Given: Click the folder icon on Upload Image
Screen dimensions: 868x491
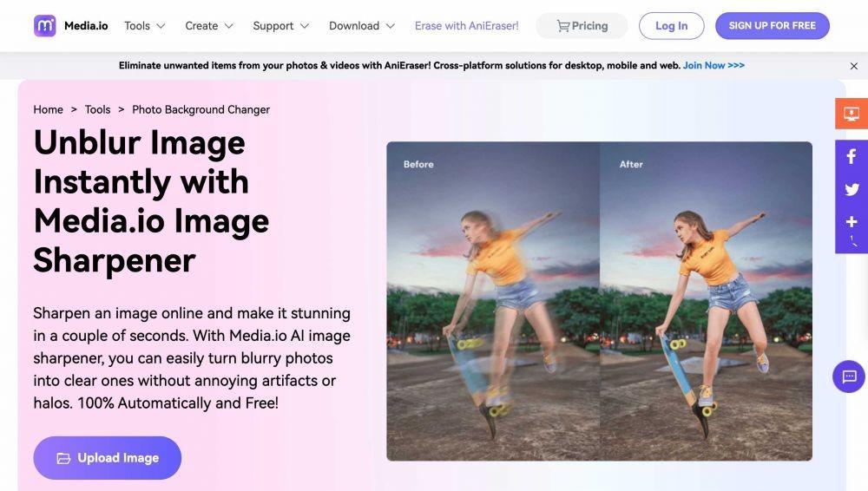Looking at the screenshot, I should point(63,458).
